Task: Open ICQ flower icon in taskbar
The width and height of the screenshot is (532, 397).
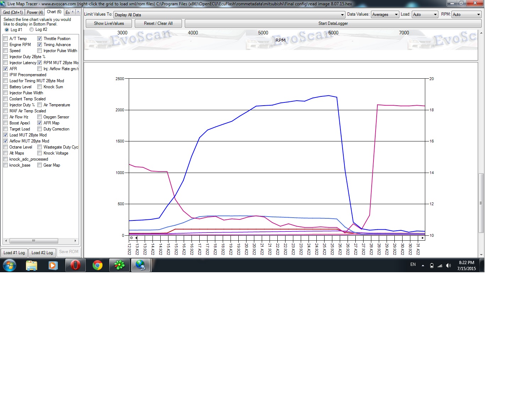Action: [x=120, y=265]
